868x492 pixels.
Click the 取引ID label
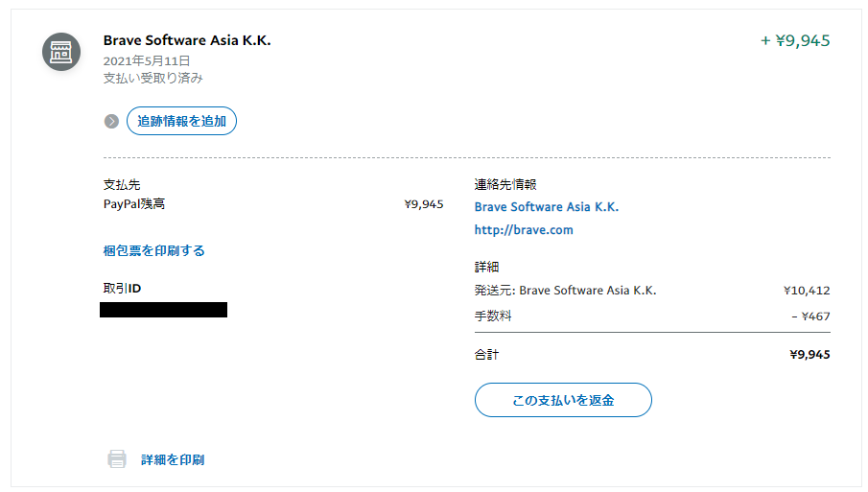click(122, 289)
